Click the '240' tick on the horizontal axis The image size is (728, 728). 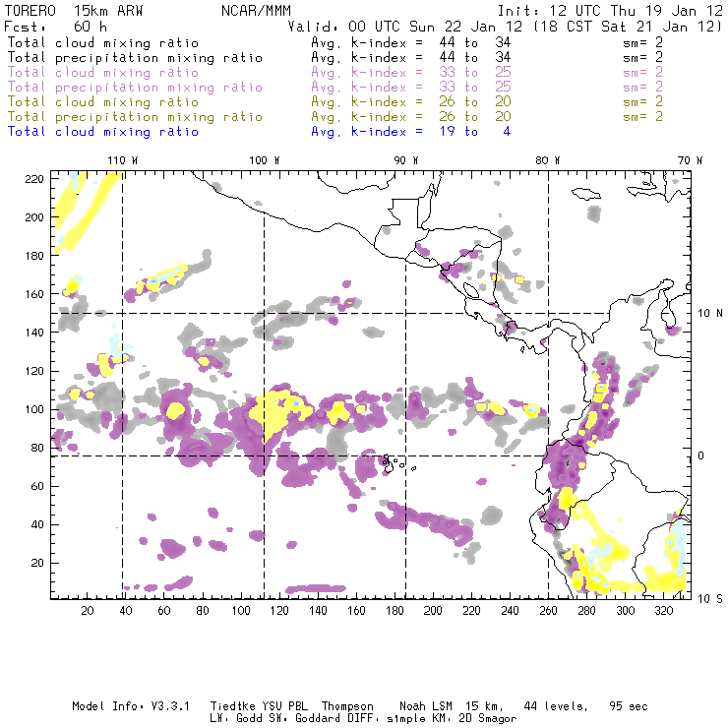[x=510, y=611]
